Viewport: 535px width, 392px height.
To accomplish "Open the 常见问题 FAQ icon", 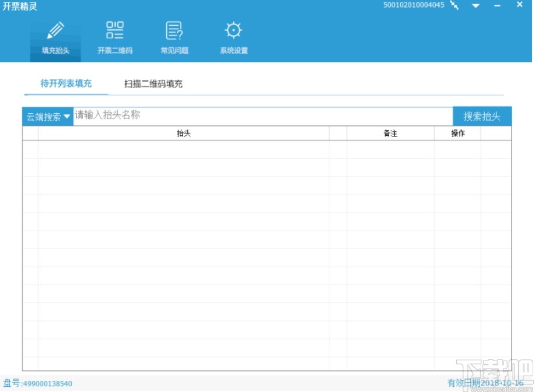I will (x=174, y=30).
